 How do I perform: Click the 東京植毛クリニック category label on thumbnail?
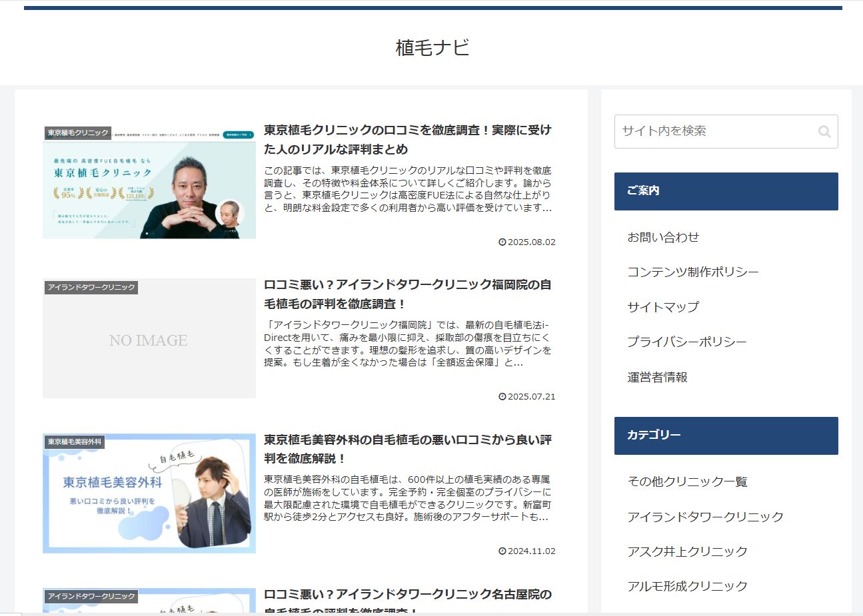pyautogui.click(x=78, y=133)
